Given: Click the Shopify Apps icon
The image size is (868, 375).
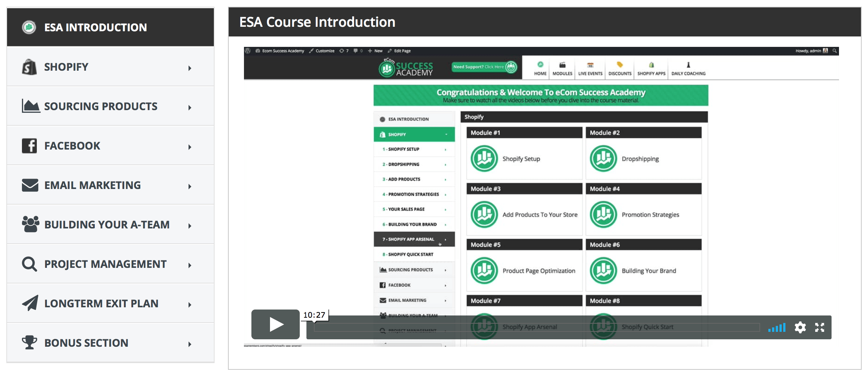Looking at the screenshot, I should tap(651, 65).
